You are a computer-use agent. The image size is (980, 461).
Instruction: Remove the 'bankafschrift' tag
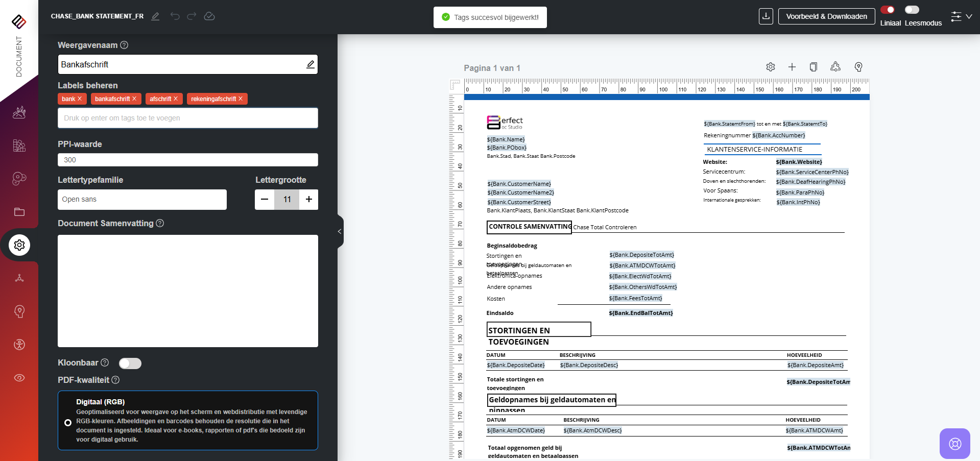tap(134, 99)
